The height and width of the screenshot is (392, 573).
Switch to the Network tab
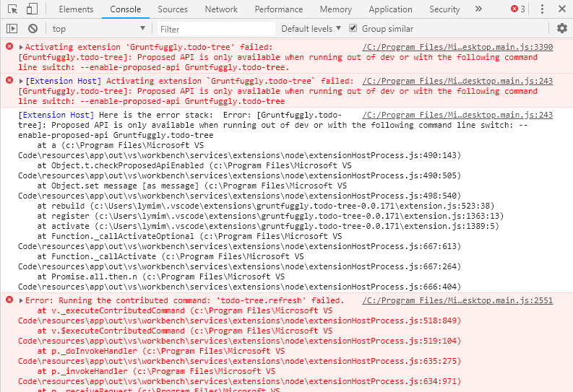tap(221, 9)
